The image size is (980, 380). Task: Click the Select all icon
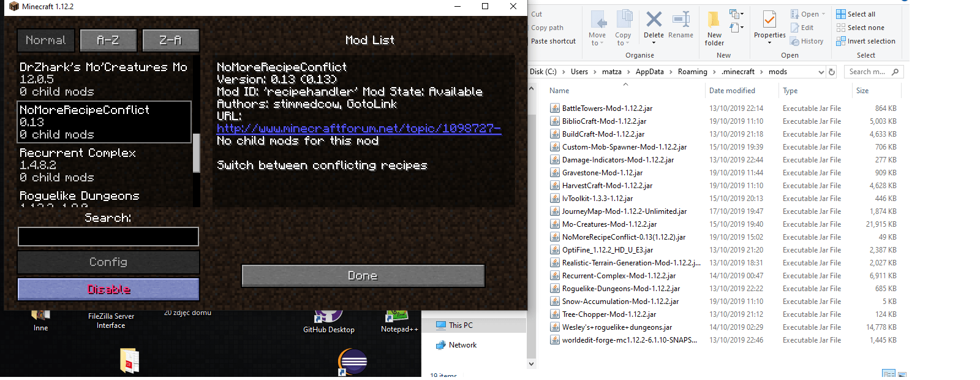tap(841, 14)
